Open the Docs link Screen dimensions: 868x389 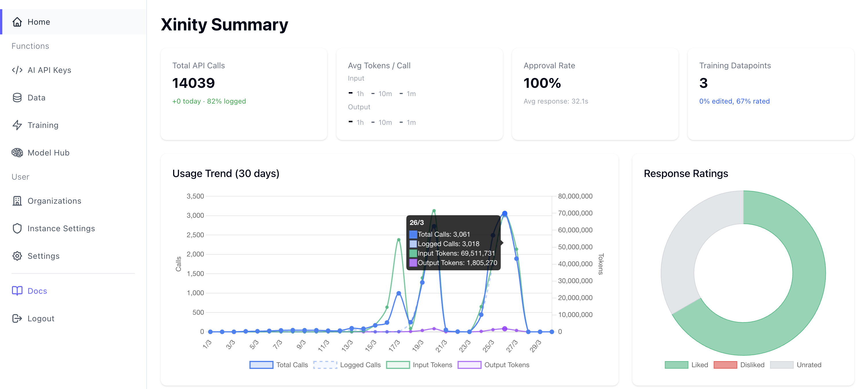(x=37, y=291)
